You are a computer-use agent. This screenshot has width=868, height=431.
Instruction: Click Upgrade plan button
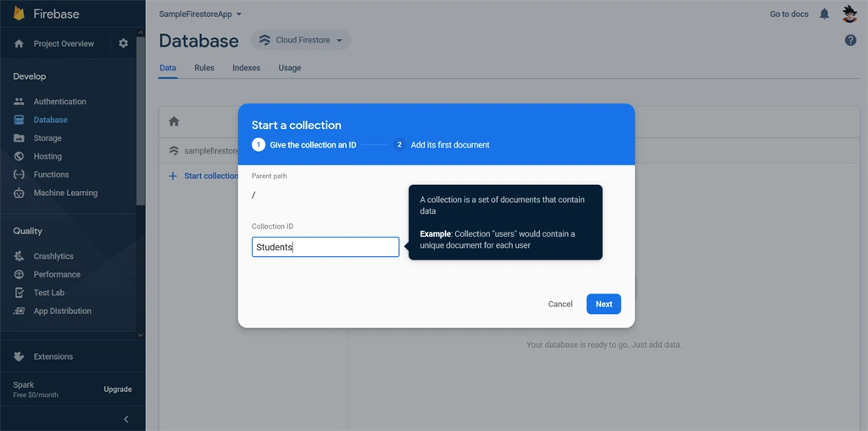[118, 389]
